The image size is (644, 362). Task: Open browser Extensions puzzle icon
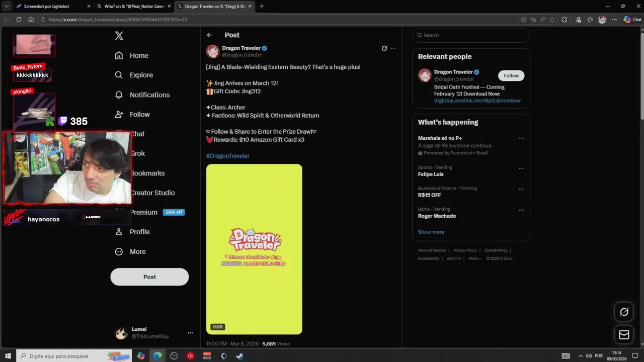[x=564, y=20]
